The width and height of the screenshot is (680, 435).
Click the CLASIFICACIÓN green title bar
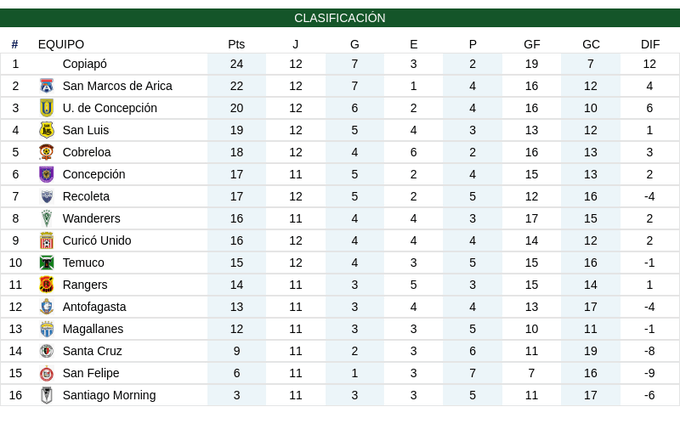tap(340, 18)
